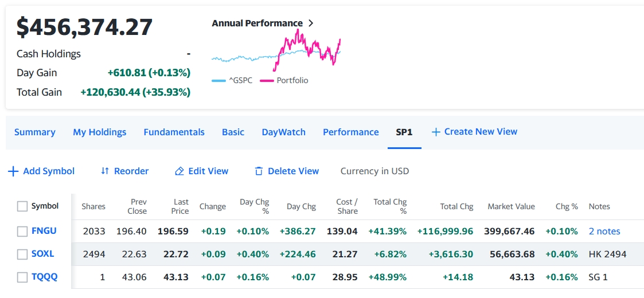Go to the DayWatch tab
Viewport: 644px width, 298px height.
pos(283,132)
